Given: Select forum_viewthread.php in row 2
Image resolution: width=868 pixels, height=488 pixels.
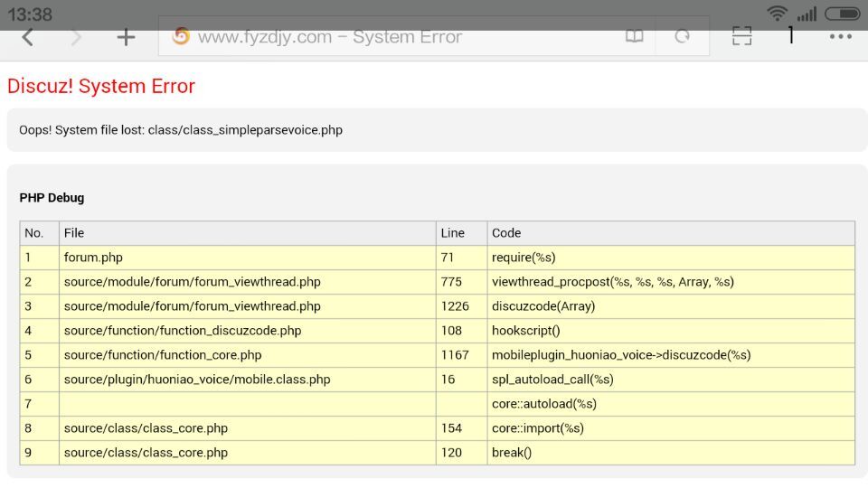Looking at the screenshot, I should tap(248, 282).
